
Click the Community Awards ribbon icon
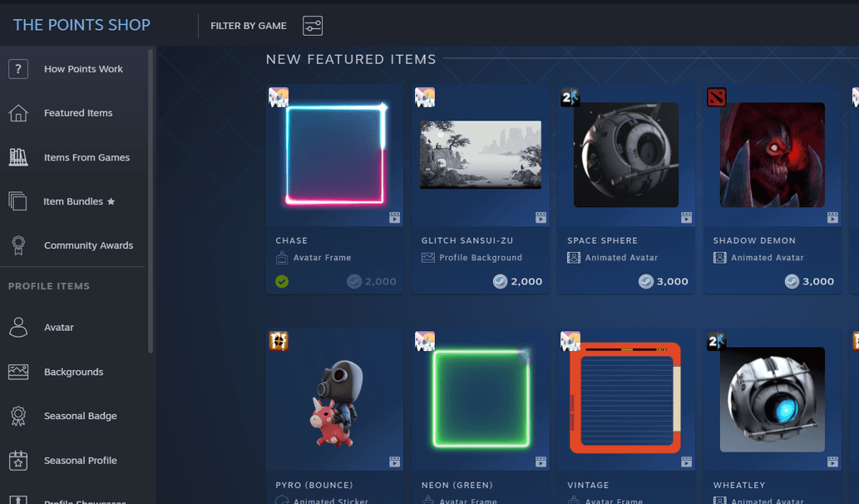(18, 245)
